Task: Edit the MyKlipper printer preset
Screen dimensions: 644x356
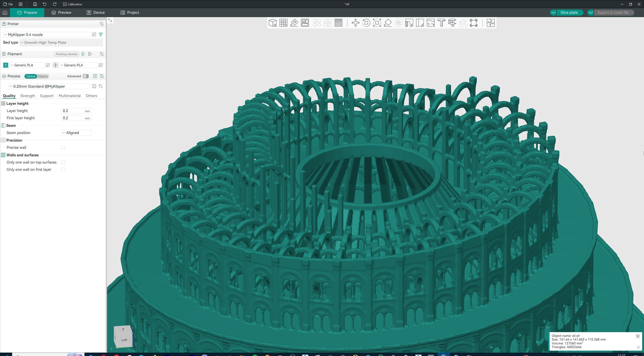Action: [94, 35]
